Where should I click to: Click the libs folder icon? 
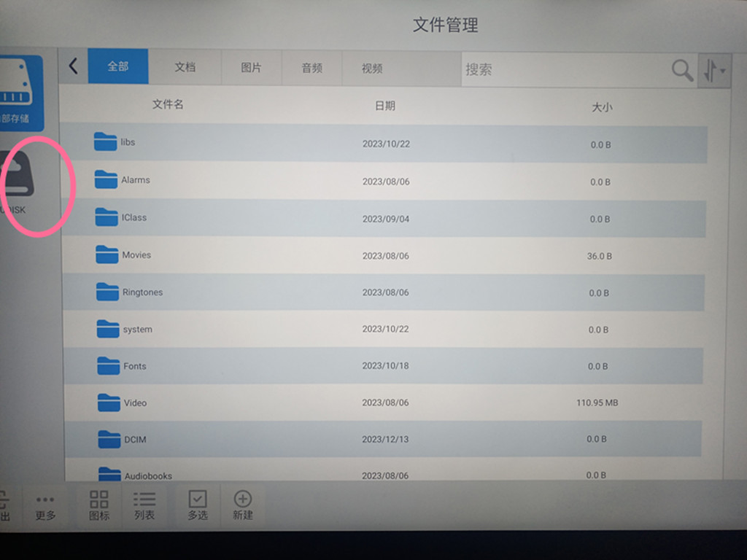click(x=105, y=141)
